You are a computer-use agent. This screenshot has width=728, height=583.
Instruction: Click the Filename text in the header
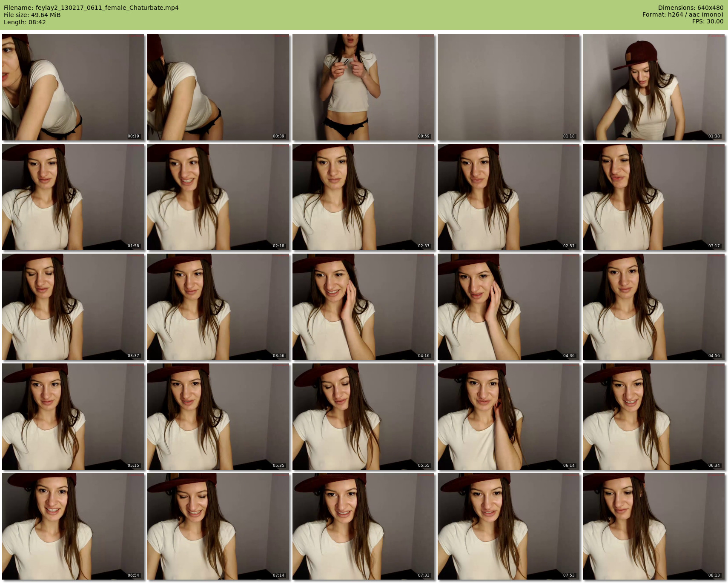pyautogui.click(x=91, y=8)
